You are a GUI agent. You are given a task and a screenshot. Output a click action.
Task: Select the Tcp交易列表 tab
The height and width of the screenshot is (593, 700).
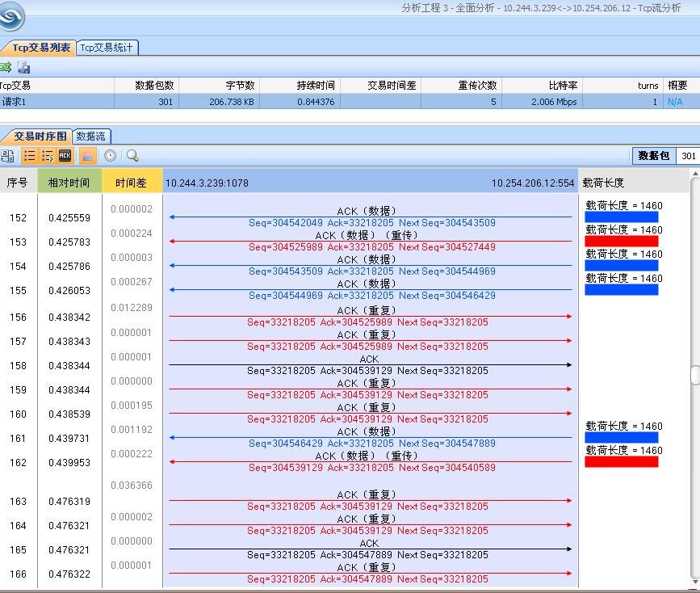38,48
